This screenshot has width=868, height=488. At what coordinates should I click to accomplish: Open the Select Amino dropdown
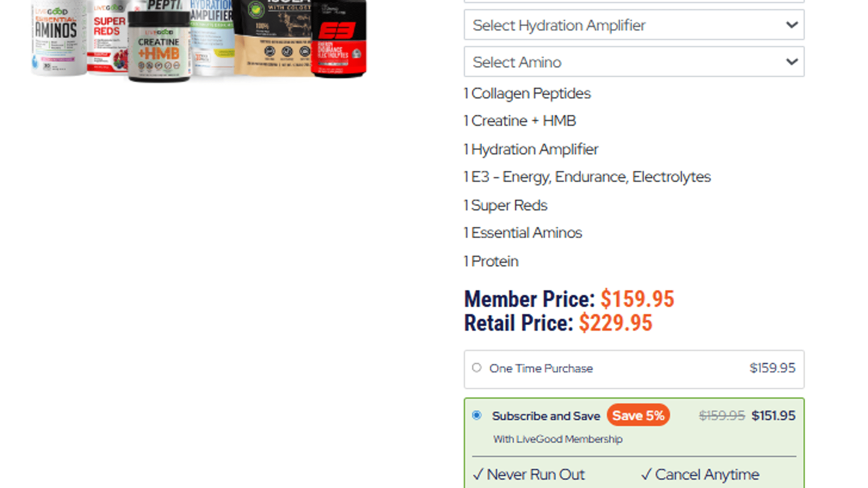[x=634, y=62]
